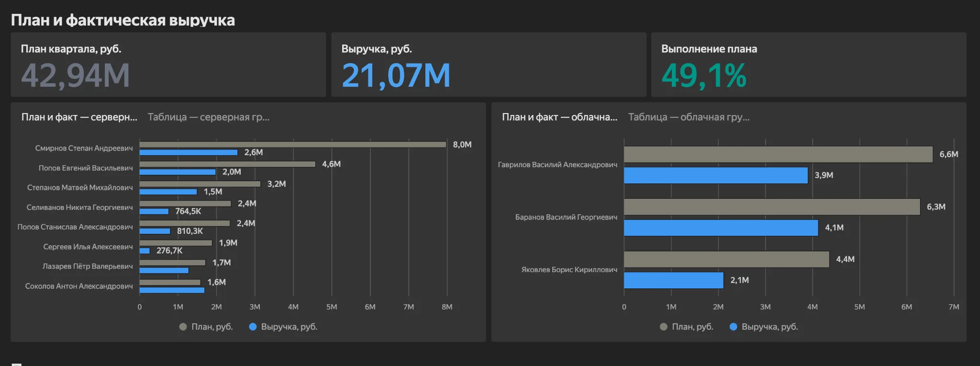
Task: Toggle «Выручка, руб.» legend in cloud group chart
Action: 764,327
